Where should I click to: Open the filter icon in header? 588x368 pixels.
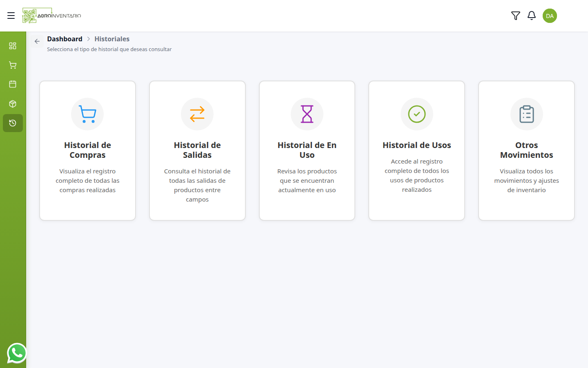pos(516,16)
